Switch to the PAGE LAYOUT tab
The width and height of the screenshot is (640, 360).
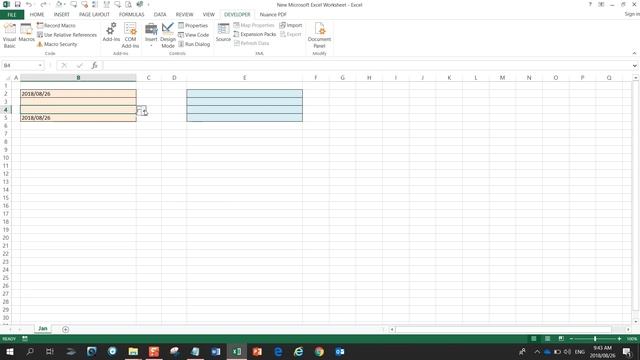94,15
